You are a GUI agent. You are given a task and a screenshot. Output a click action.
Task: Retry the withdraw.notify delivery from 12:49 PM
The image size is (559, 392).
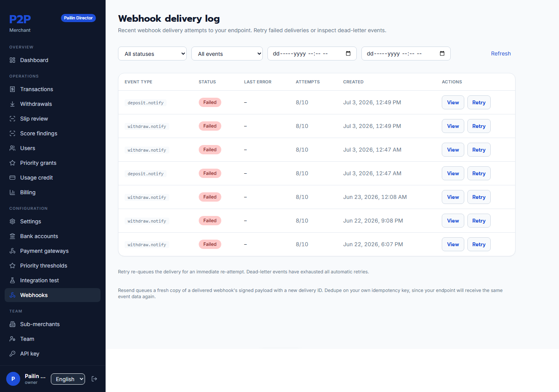point(479,126)
